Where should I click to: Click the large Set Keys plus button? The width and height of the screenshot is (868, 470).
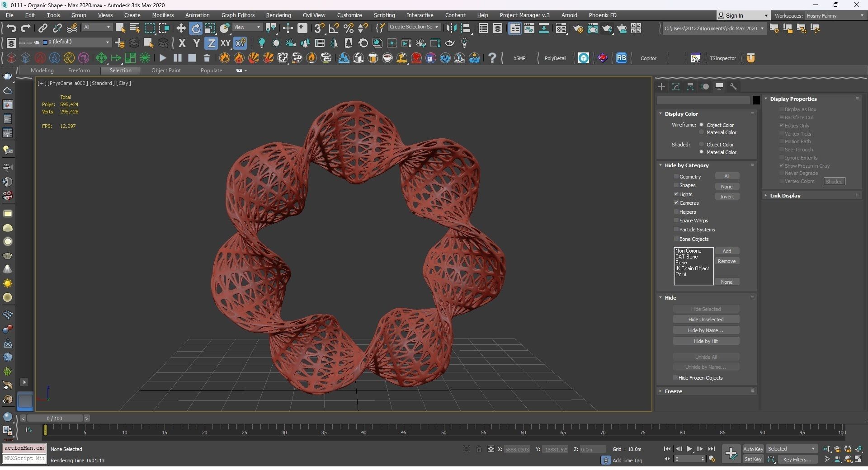(x=731, y=454)
